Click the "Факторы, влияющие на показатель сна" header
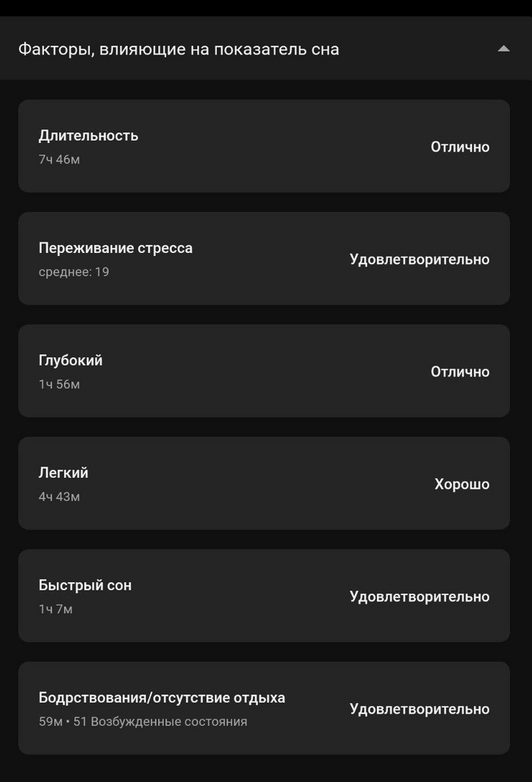This screenshot has height=782, width=532. 179,49
